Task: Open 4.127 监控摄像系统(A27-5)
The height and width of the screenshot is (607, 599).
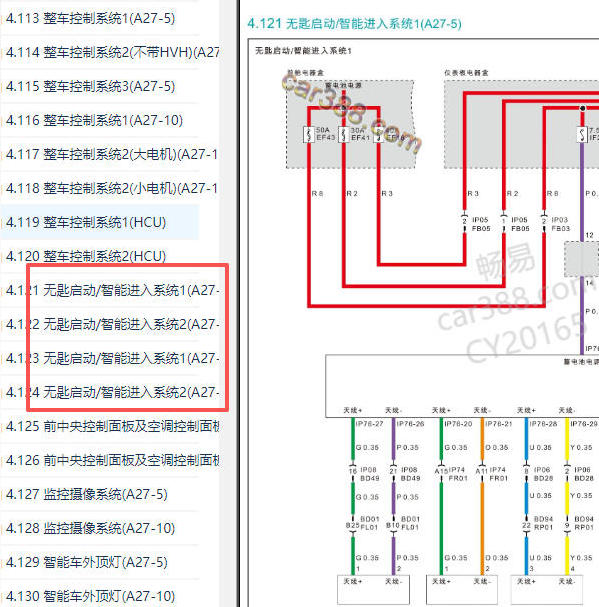Action: coord(87,494)
